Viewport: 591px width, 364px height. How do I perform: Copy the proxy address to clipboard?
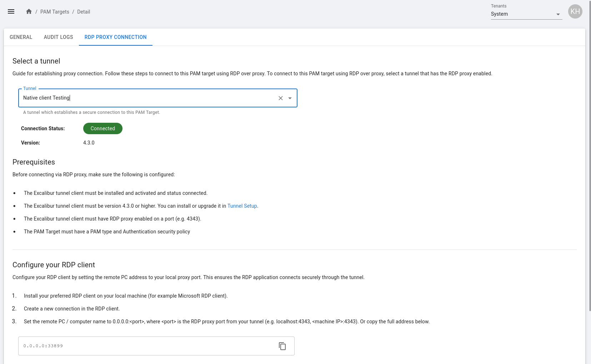click(282, 346)
